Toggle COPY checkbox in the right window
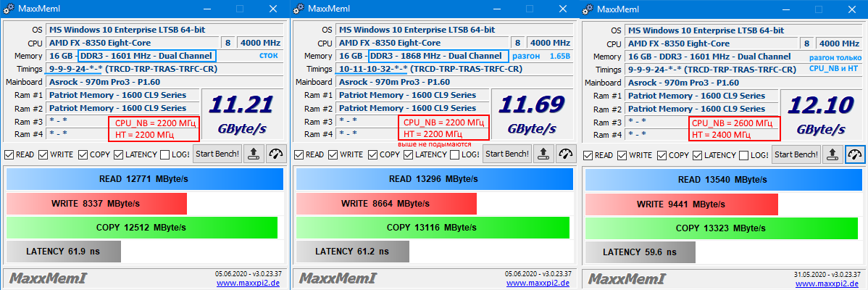Viewport: 868px width, 290px height. 662,154
